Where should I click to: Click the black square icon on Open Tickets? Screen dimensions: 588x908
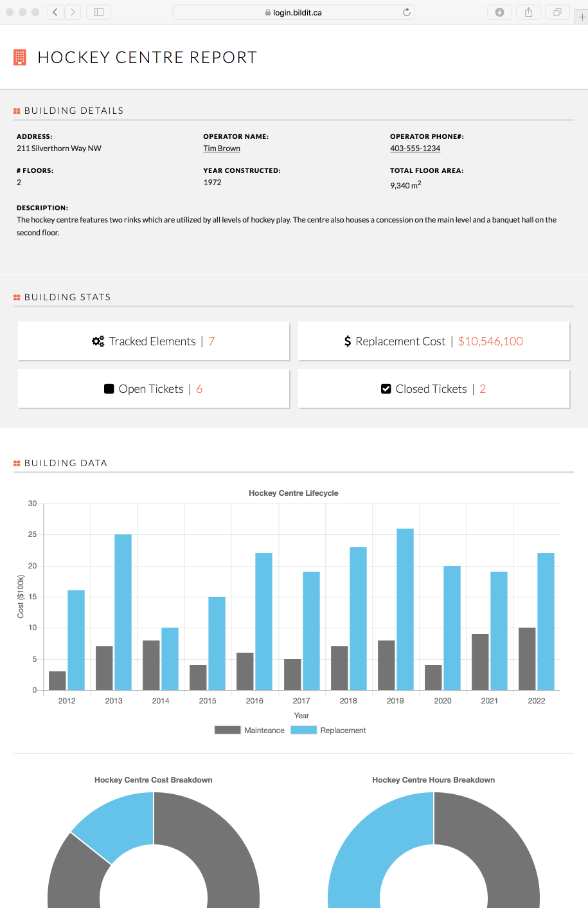(109, 389)
